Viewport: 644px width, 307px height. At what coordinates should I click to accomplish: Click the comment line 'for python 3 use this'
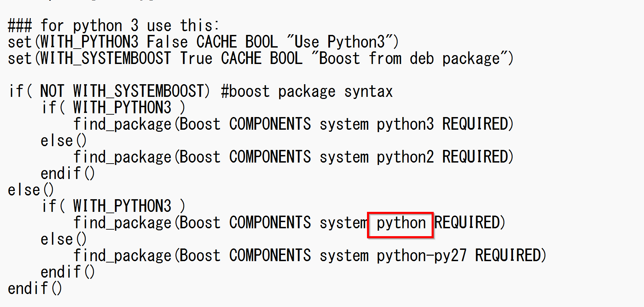click(x=113, y=26)
